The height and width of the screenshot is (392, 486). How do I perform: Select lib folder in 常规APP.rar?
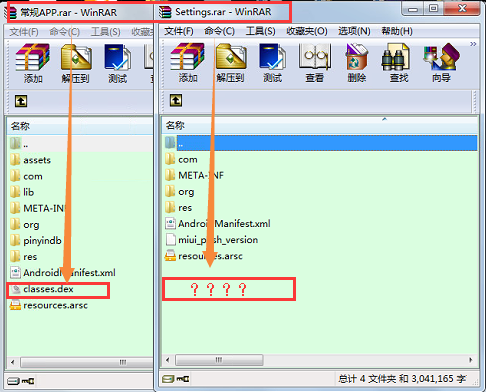click(22, 192)
